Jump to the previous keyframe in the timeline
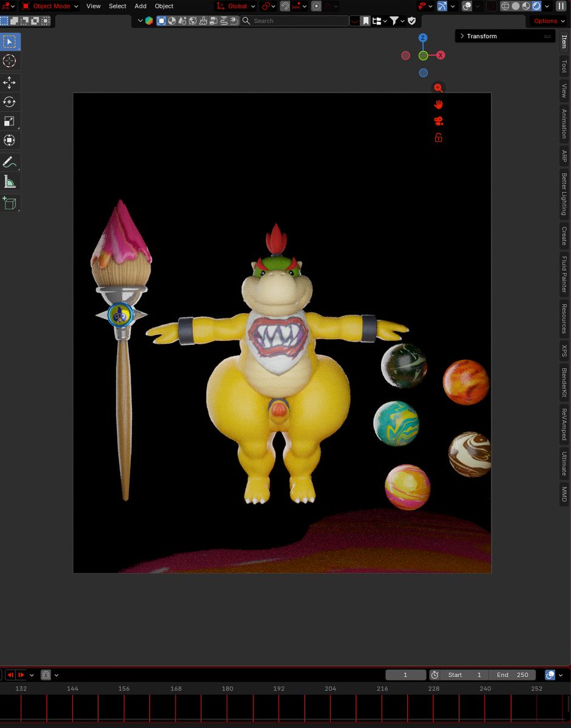The width and height of the screenshot is (571, 728). tap(10, 675)
